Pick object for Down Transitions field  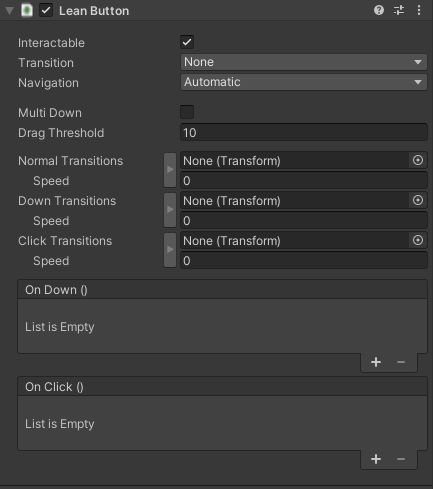click(418, 200)
